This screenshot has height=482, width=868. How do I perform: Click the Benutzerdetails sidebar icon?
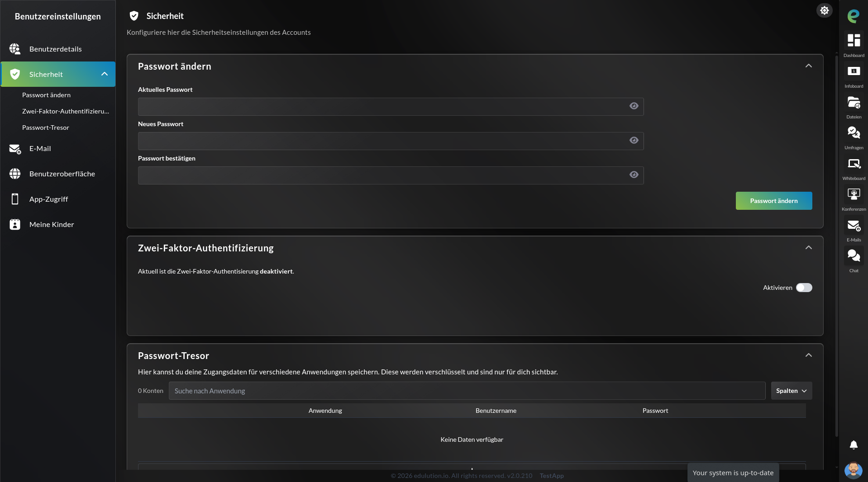tap(15, 49)
